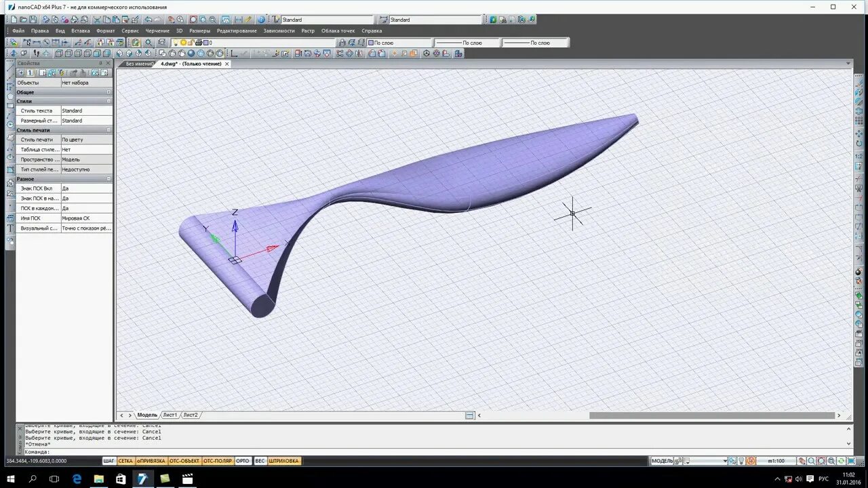The image size is (868, 488).
Task: Toggle ШТРИХОВКА hatch display
Action: 283,461
